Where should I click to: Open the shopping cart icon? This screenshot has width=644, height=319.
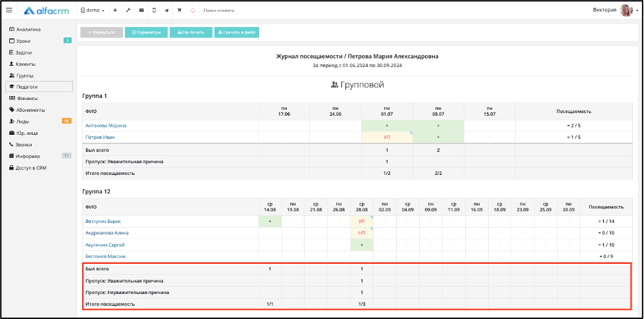coord(180,11)
